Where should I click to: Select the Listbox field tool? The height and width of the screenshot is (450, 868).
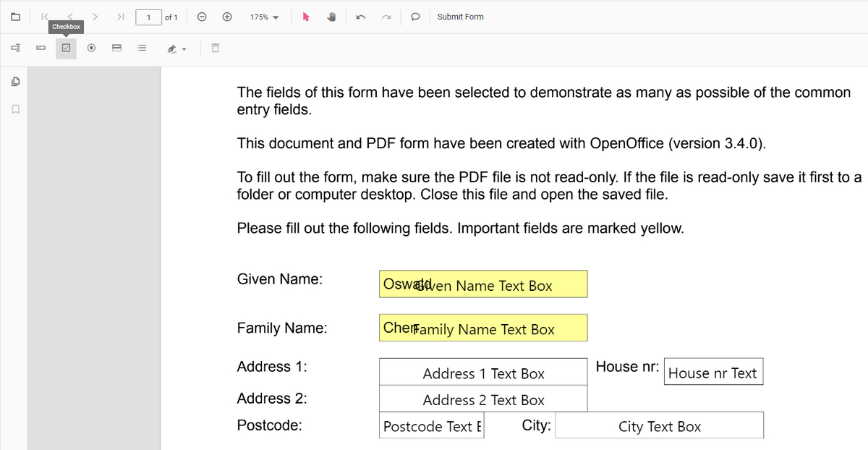click(142, 48)
